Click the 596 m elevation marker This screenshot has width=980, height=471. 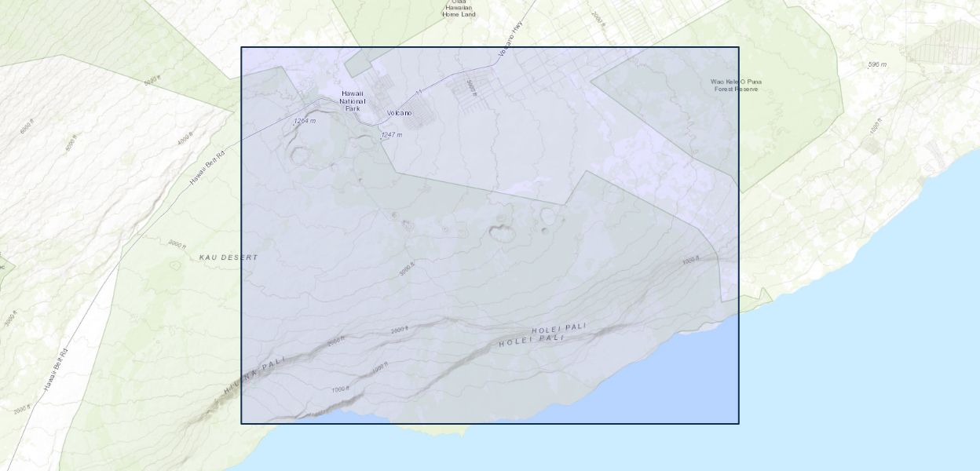[x=877, y=64]
